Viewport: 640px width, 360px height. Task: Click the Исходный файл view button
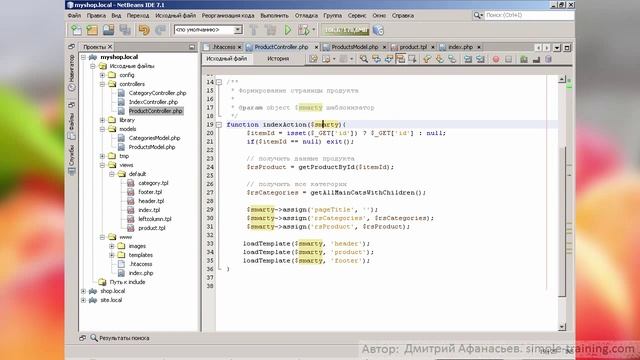tap(227, 59)
